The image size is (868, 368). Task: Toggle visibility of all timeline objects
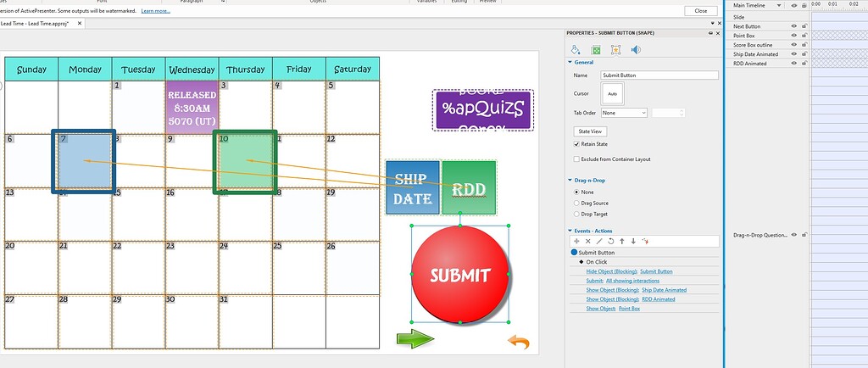pyautogui.click(x=793, y=6)
